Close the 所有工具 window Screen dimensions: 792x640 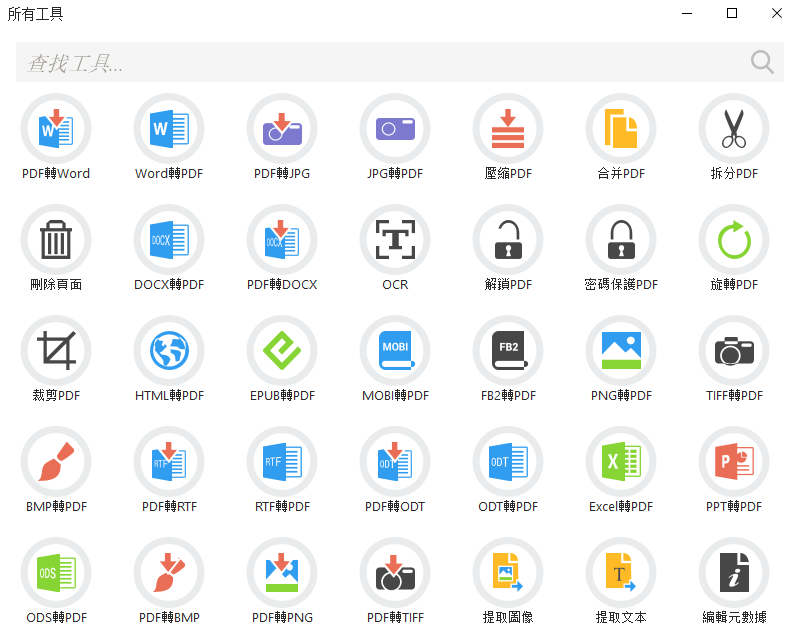point(777,13)
